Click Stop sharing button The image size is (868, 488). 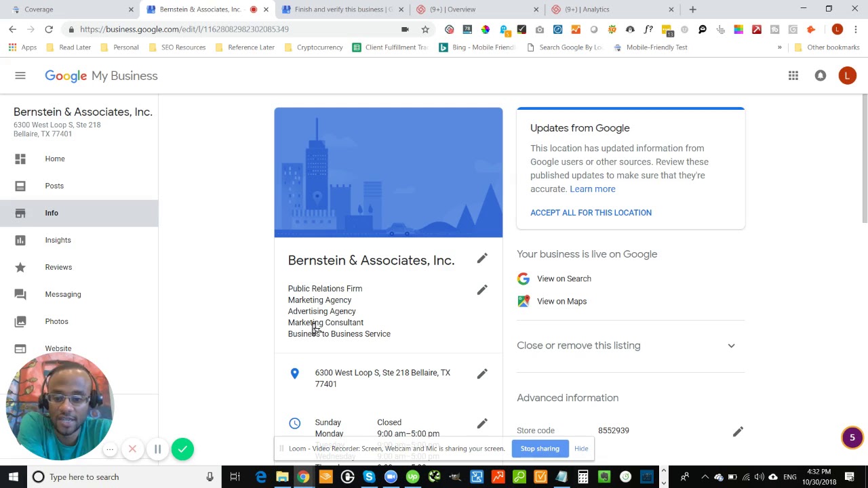click(x=540, y=449)
